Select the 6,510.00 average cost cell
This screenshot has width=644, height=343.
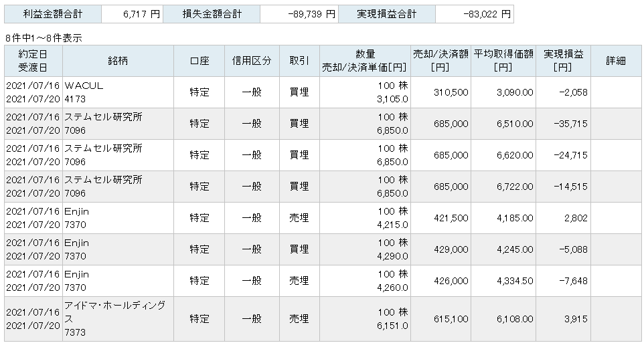(x=515, y=124)
